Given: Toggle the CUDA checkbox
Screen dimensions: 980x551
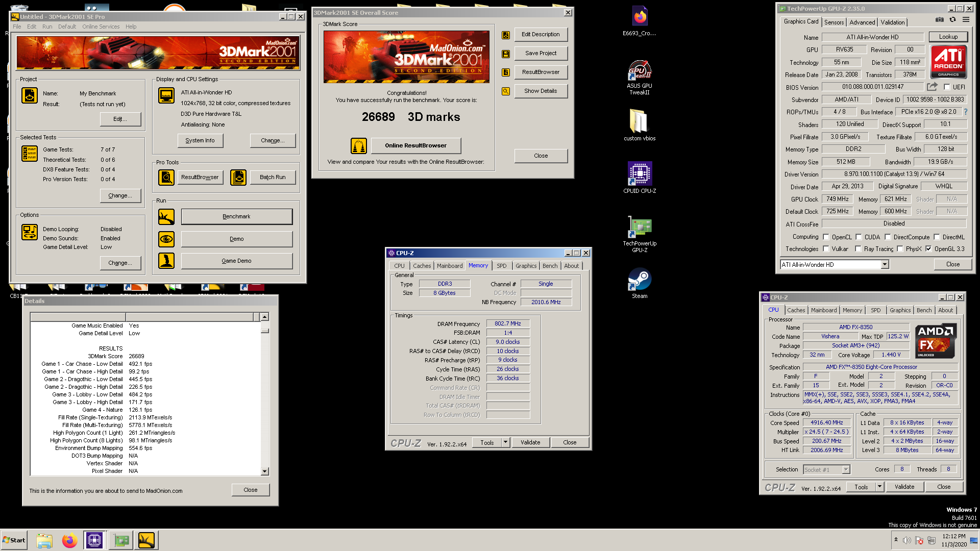Looking at the screenshot, I should [859, 237].
